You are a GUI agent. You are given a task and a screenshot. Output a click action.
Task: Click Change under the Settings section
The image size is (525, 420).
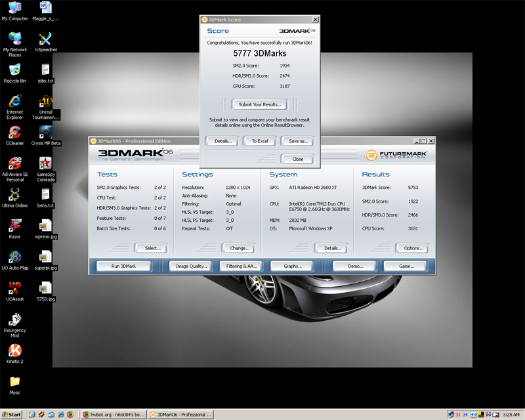click(x=240, y=248)
